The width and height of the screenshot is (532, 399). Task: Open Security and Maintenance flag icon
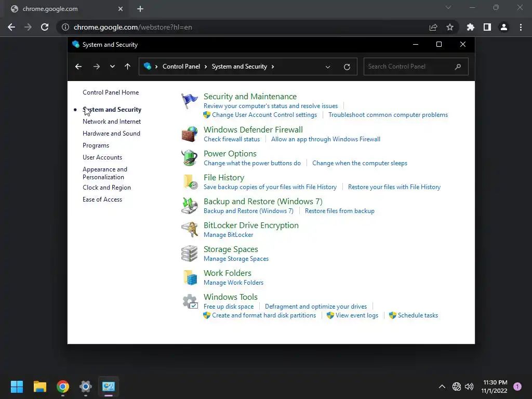coord(189,101)
